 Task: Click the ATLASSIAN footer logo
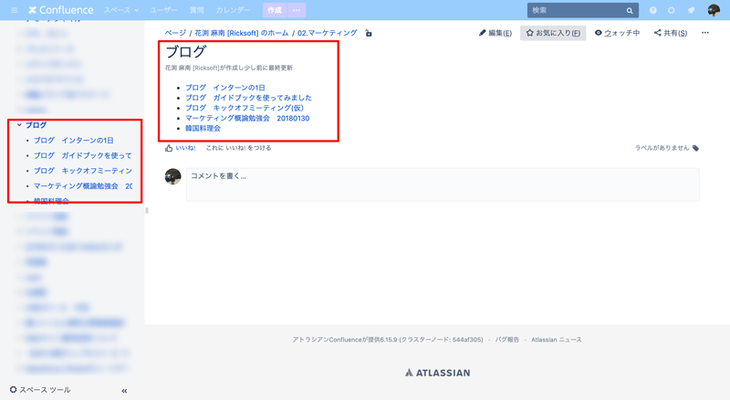click(438, 373)
